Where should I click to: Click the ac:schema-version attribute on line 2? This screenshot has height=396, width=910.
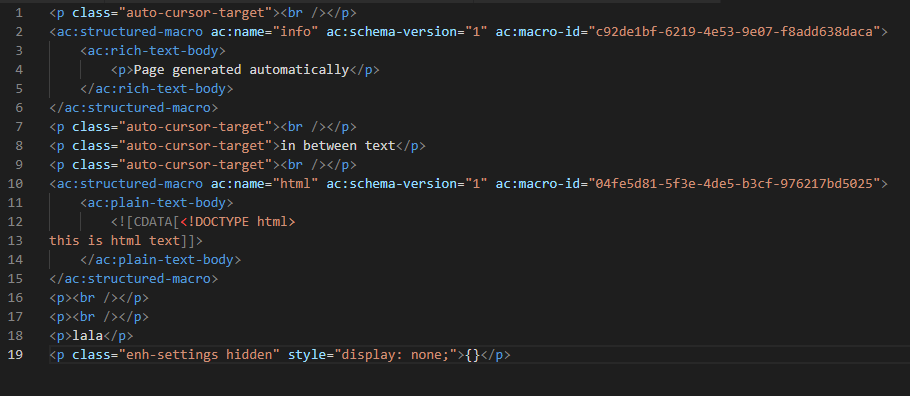click(x=391, y=32)
